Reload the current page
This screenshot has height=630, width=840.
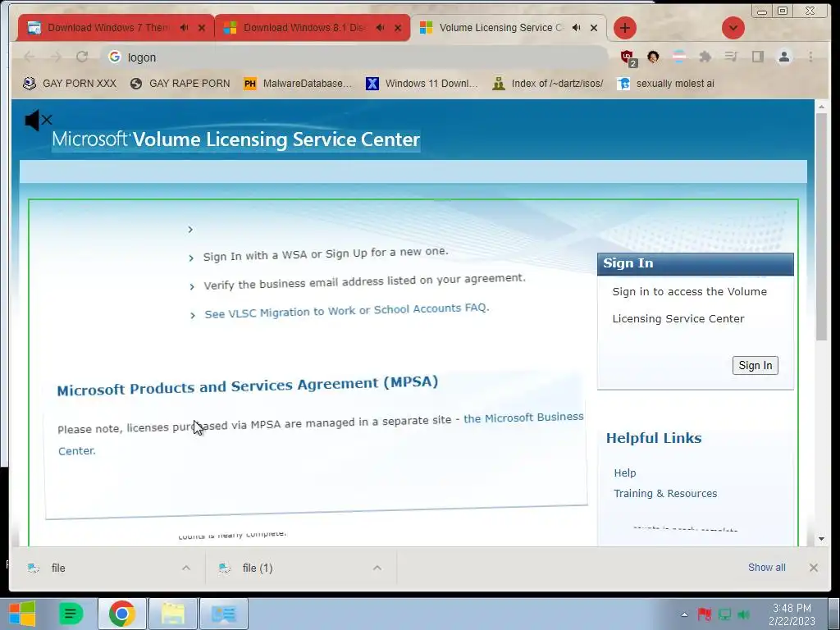point(82,57)
